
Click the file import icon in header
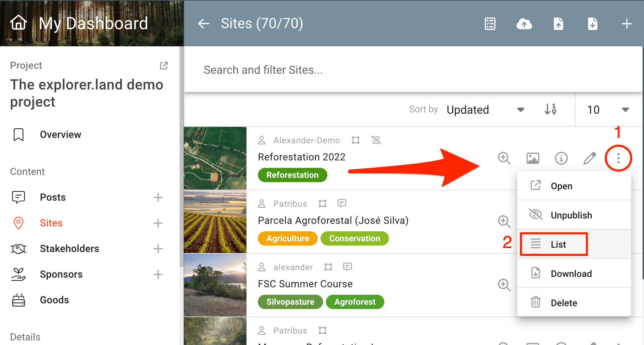[558, 24]
